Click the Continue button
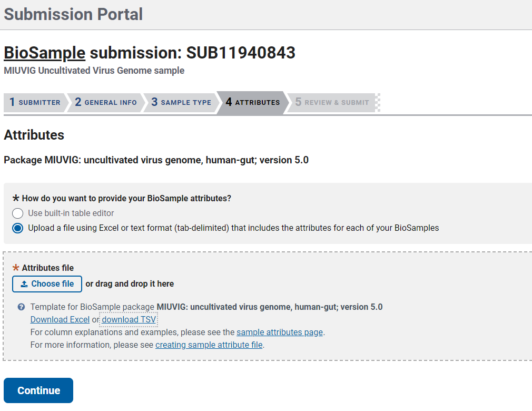532x411 pixels. pyautogui.click(x=38, y=390)
